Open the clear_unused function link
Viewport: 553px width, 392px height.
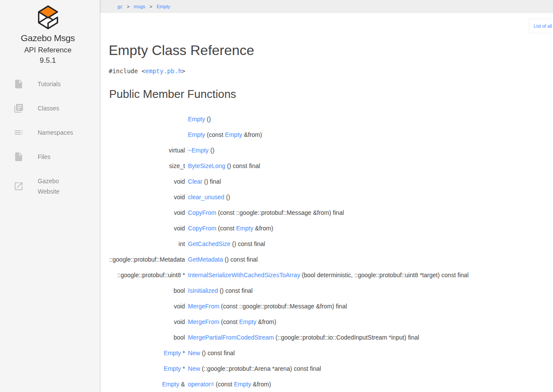tap(206, 197)
